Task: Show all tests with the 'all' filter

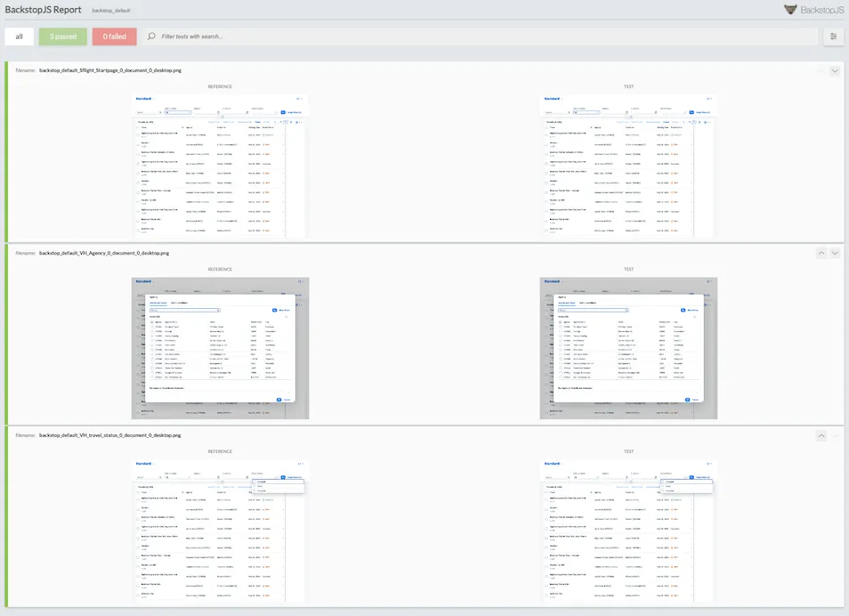Action: click(x=19, y=36)
